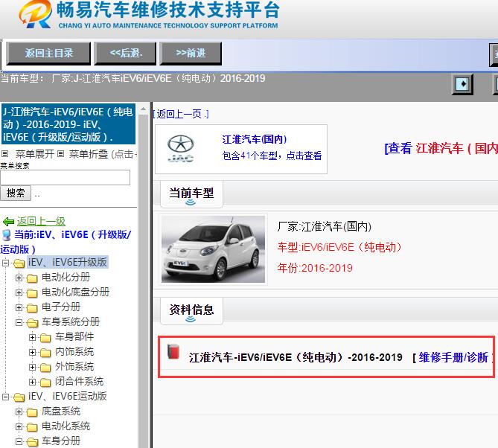
Task: Collapse the 车身分册 node
Action: (19, 441)
